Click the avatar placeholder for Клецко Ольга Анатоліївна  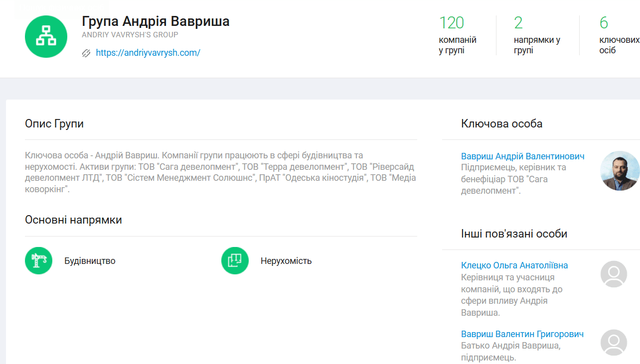tap(614, 274)
